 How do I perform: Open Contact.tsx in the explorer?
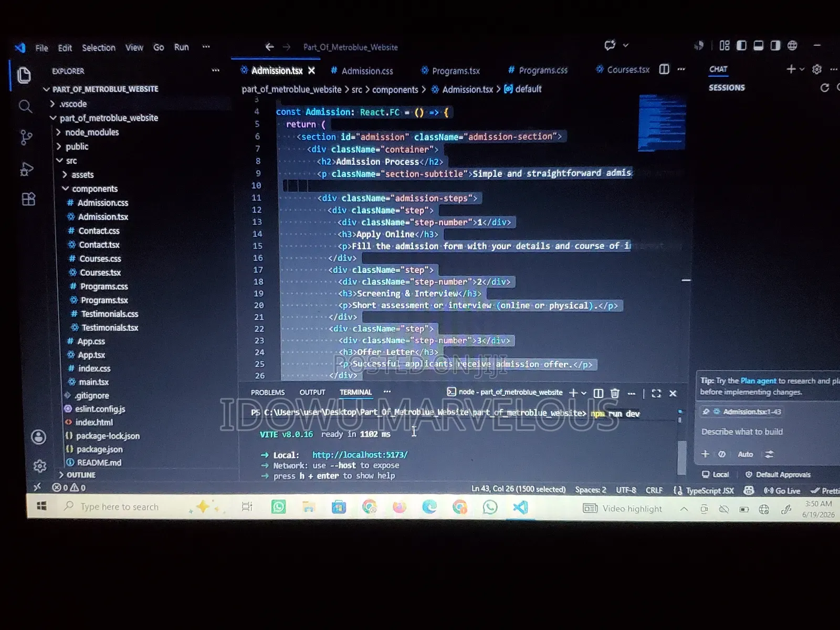point(99,245)
